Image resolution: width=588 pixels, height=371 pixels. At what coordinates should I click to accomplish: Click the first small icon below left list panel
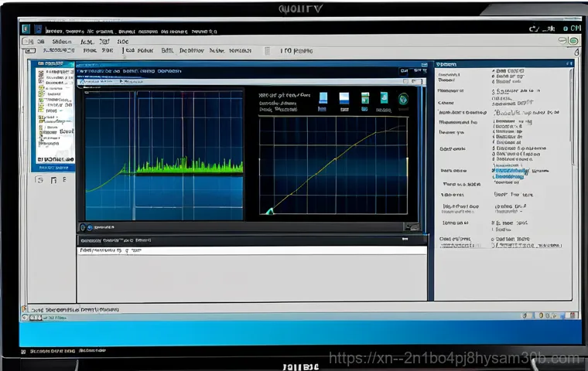[39, 180]
